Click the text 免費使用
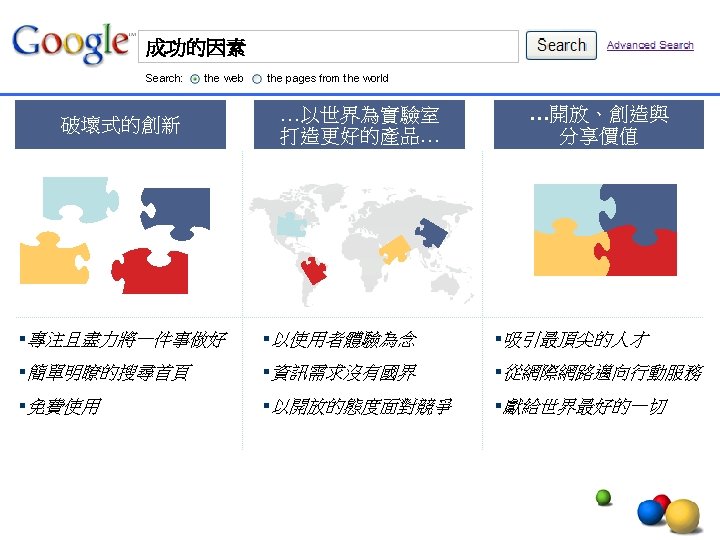720x540 pixels. pos(64,406)
